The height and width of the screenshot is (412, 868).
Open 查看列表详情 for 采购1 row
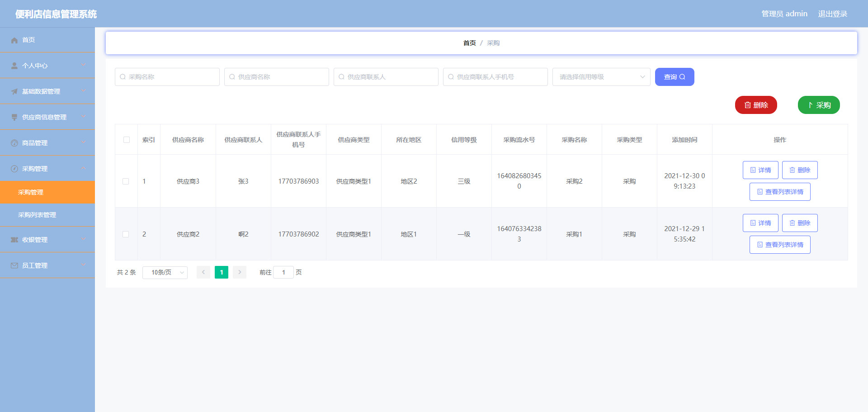(780, 245)
